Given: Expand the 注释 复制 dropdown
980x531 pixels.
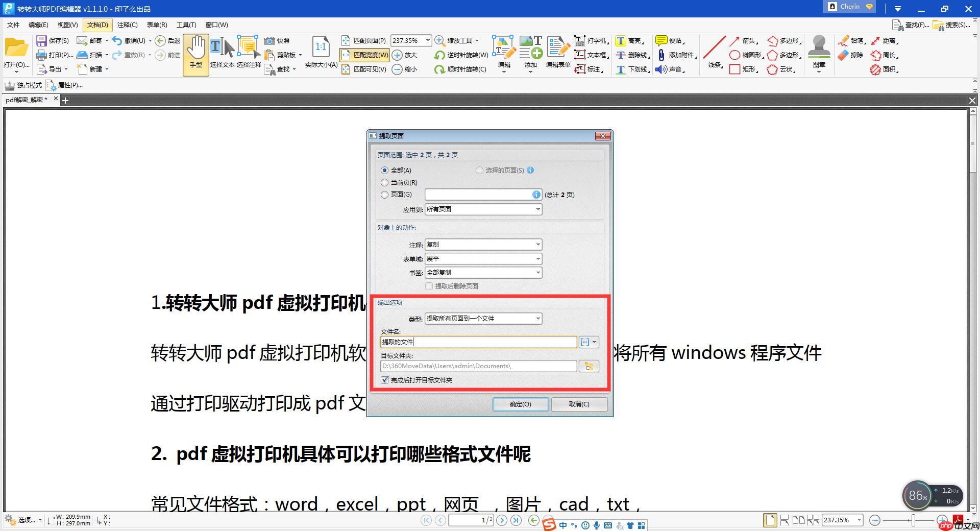Looking at the screenshot, I should (483, 245).
